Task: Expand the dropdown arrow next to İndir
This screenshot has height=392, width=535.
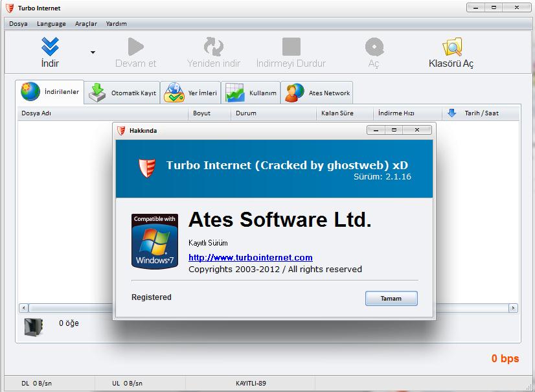Action: [93, 52]
